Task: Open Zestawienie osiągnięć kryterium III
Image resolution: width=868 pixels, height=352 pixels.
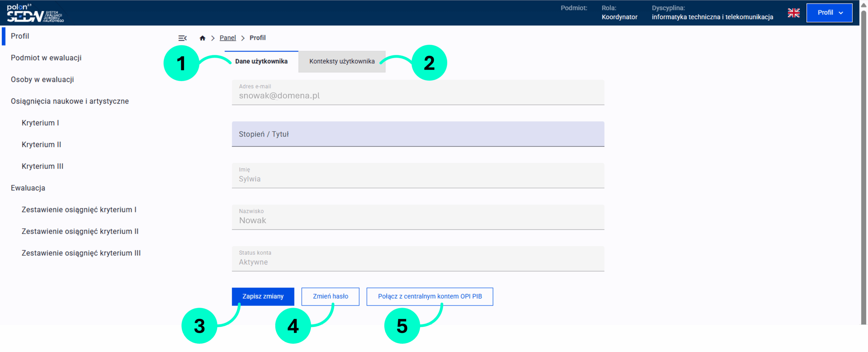Action: [81, 253]
